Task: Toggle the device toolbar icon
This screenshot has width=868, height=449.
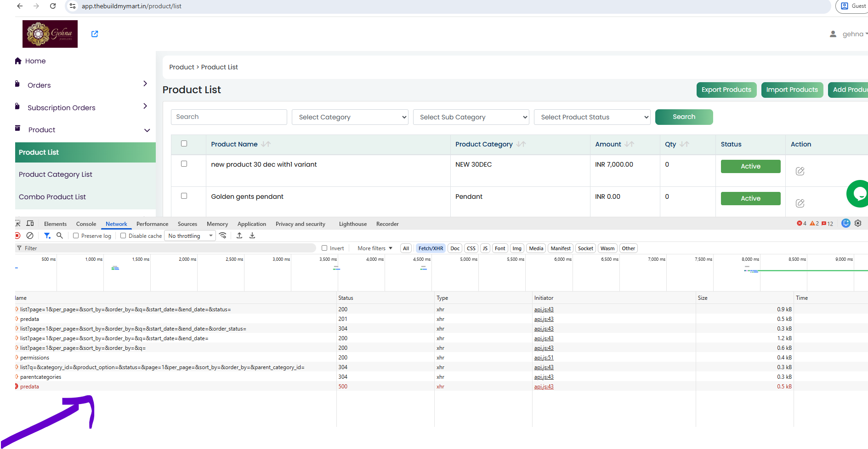Action: tap(30, 224)
